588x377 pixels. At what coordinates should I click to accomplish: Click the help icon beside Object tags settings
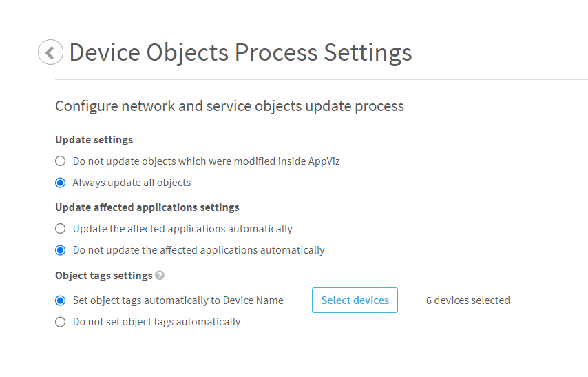click(x=160, y=276)
